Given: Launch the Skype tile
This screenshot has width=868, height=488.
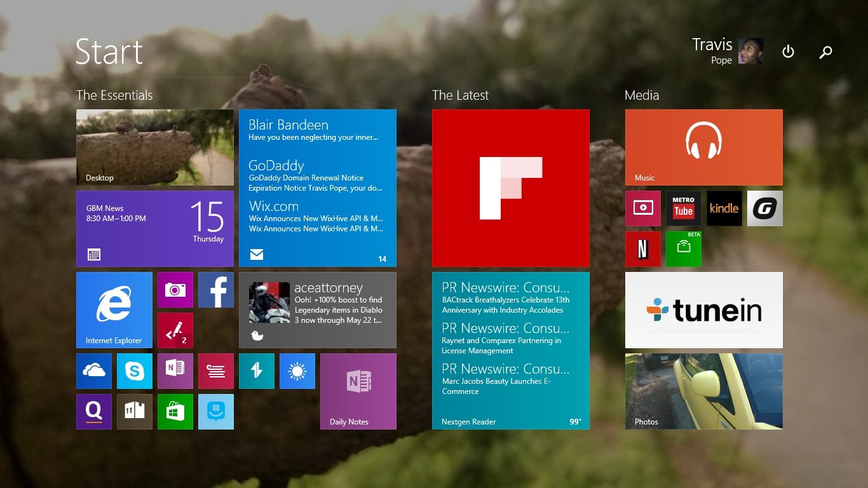Looking at the screenshot, I should point(135,371).
